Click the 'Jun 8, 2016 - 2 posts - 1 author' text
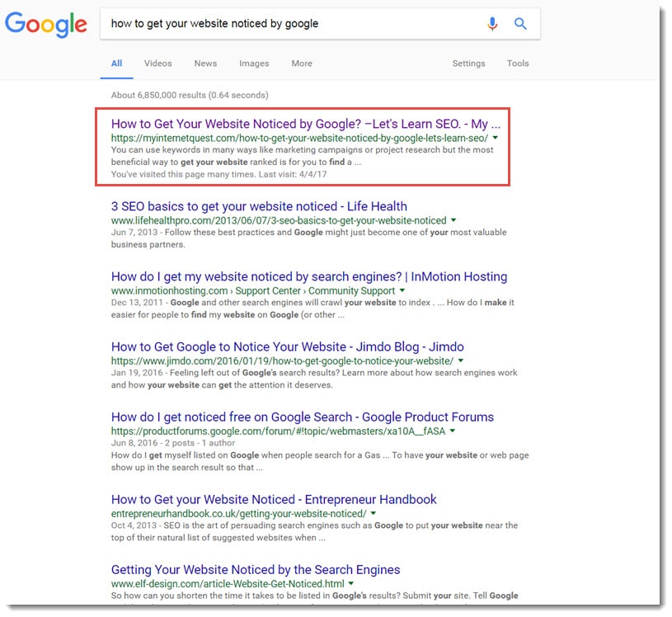Viewport: 672px width, 617px height. pyautogui.click(x=172, y=443)
